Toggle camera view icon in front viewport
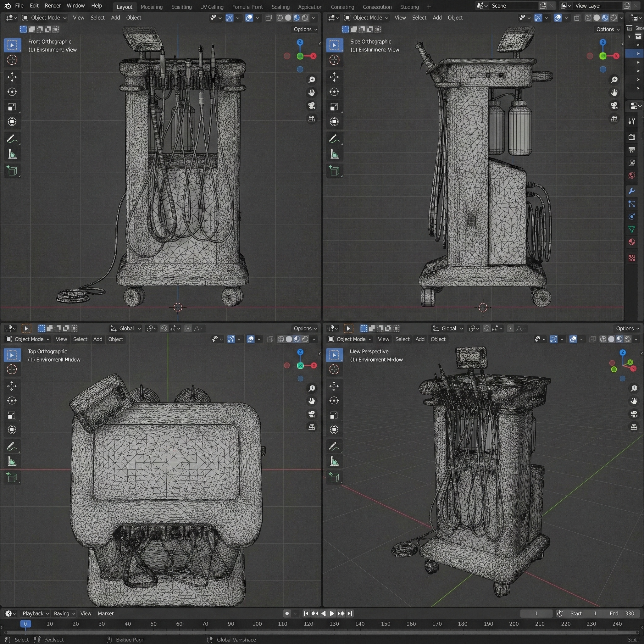Viewport: 644px width, 644px height. pyautogui.click(x=311, y=106)
